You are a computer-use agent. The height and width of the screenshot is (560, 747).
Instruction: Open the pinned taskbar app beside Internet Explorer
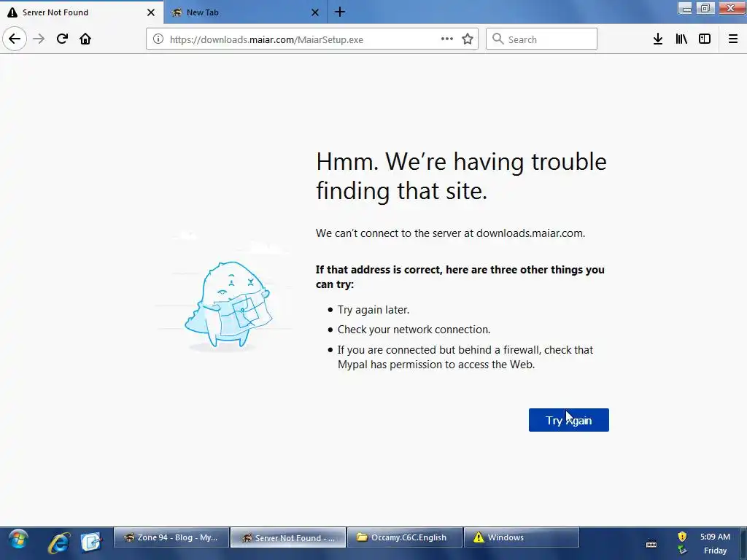point(91,542)
